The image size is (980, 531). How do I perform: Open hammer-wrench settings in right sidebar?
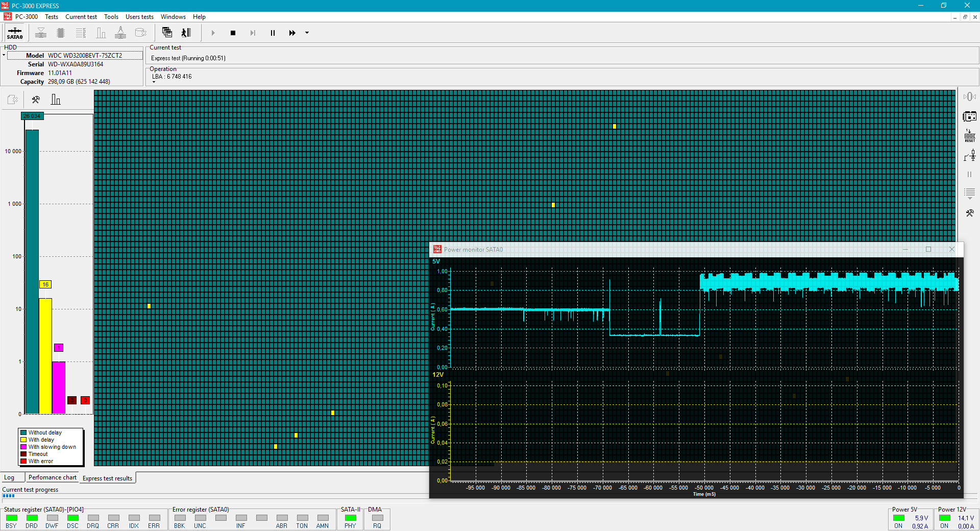pyautogui.click(x=969, y=213)
